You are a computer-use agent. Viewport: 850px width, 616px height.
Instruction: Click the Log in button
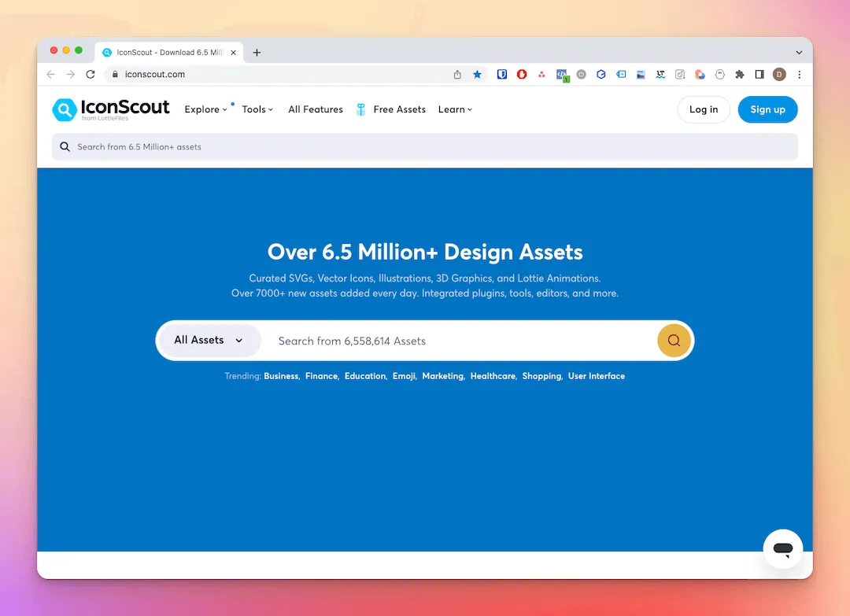[x=704, y=109]
